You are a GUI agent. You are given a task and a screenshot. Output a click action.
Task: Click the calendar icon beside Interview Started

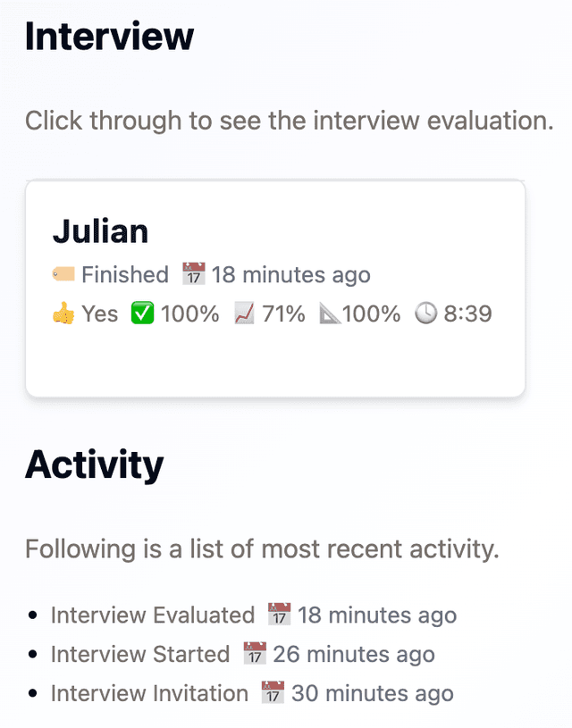254,654
